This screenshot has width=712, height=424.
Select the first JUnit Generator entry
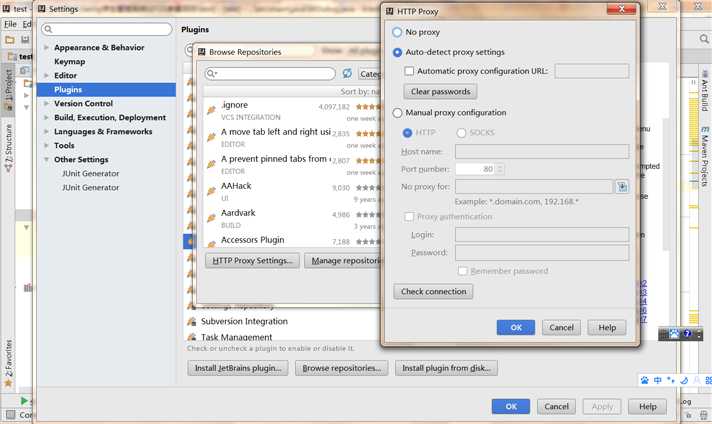click(90, 174)
